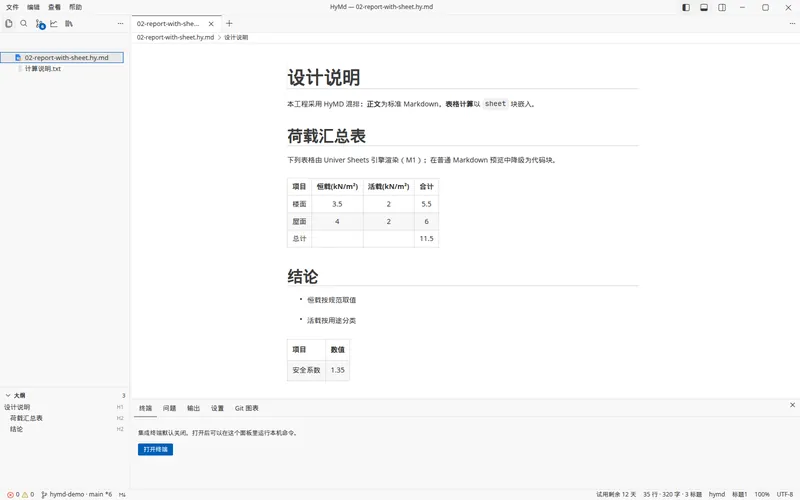Collapse the 大纲 outline section

click(x=8, y=395)
